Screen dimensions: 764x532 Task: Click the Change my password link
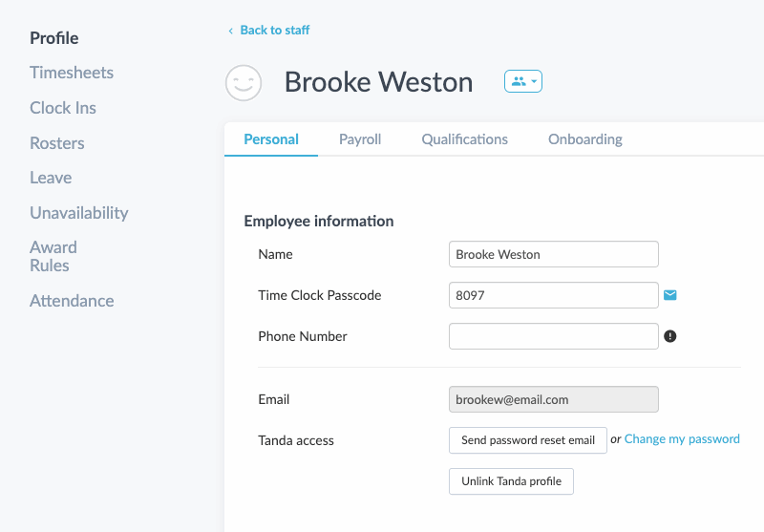coord(682,439)
